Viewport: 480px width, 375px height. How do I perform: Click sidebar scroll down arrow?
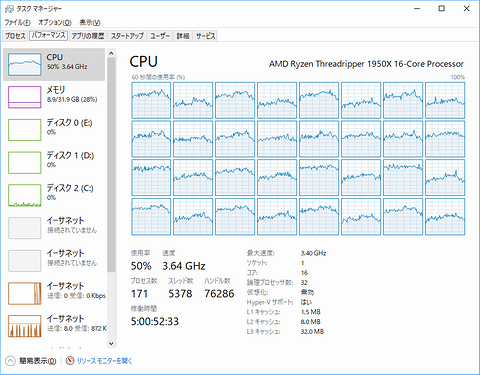[x=111, y=343]
